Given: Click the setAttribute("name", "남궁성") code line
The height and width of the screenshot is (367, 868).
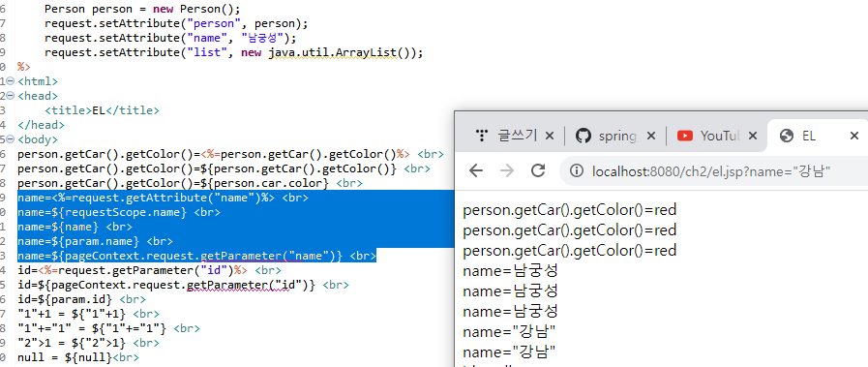Looking at the screenshot, I should point(170,38).
